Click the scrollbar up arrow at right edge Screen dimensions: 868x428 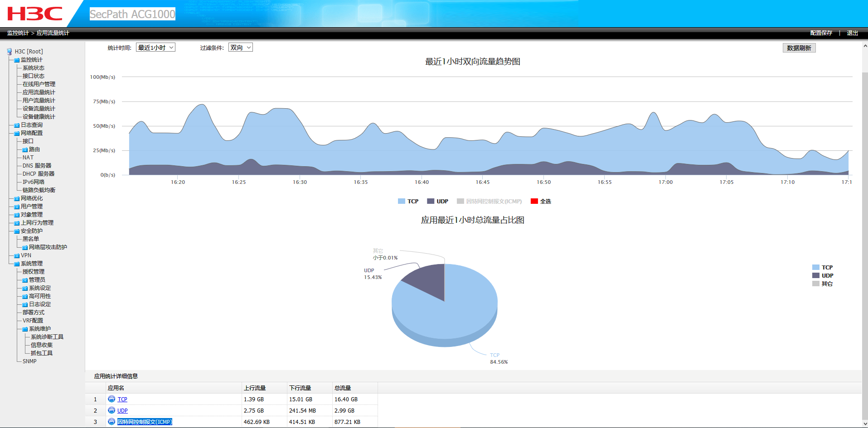pyautogui.click(x=865, y=46)
